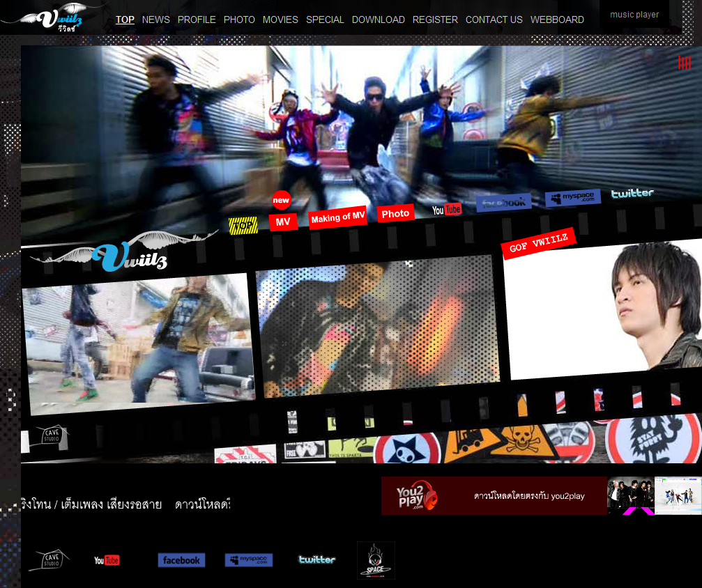Click the YouTube icon on the film strip

point(447,210)
